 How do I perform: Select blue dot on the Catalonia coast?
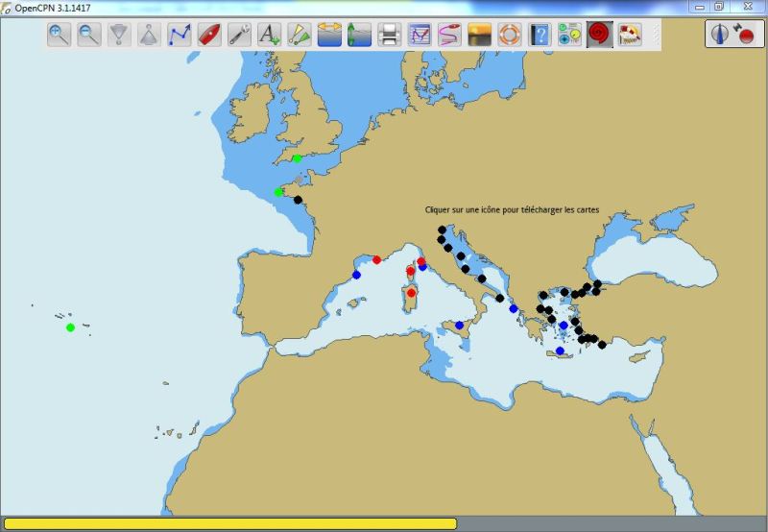(x=356, y=275)
